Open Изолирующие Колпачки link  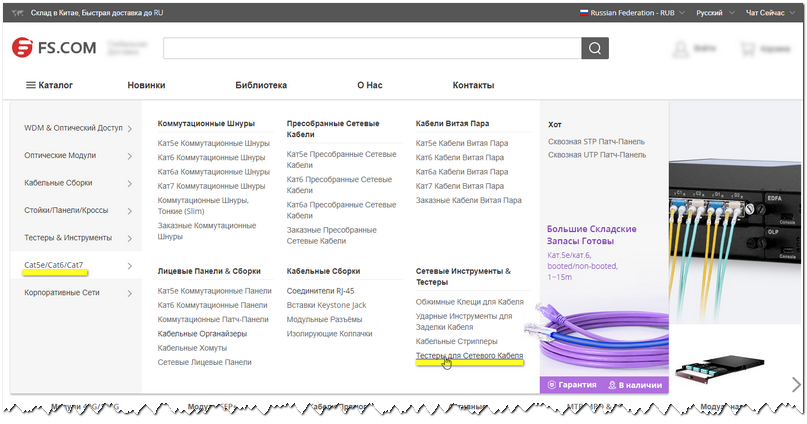329,334
